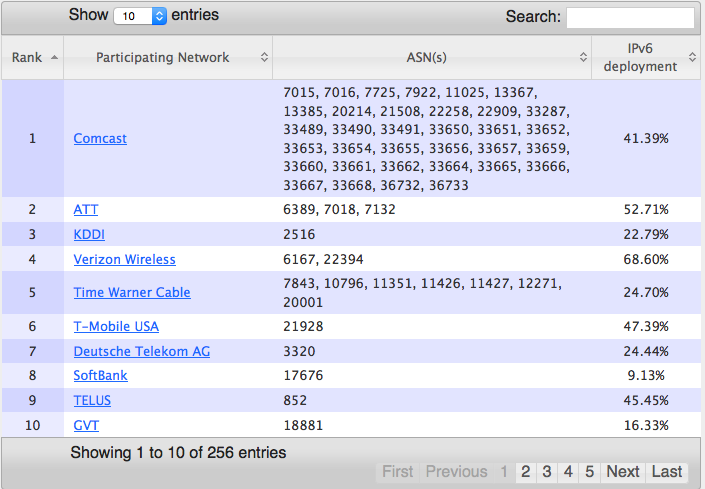Open the ATT network link
This screenshot has height=489, width=705.
click(x=86, y=209)
